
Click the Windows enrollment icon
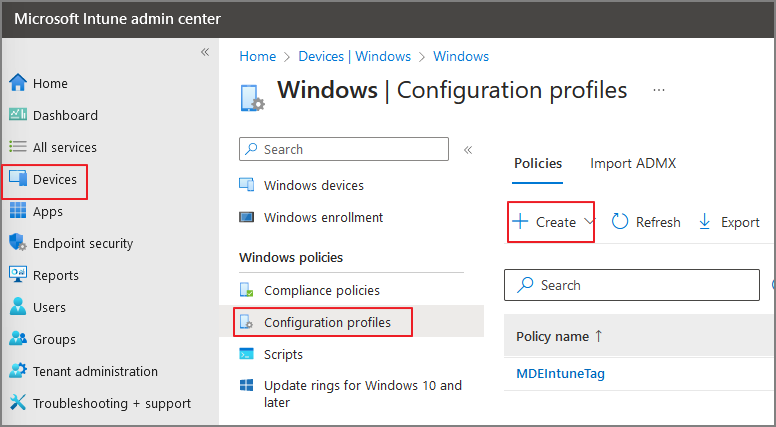point(246,217)
